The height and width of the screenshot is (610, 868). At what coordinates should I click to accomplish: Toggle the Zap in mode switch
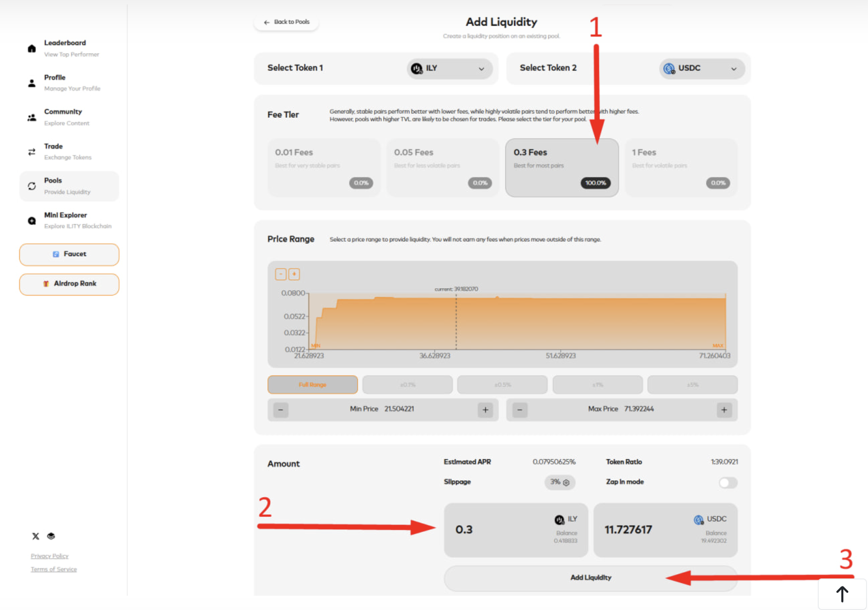click(x=728, y=482)
